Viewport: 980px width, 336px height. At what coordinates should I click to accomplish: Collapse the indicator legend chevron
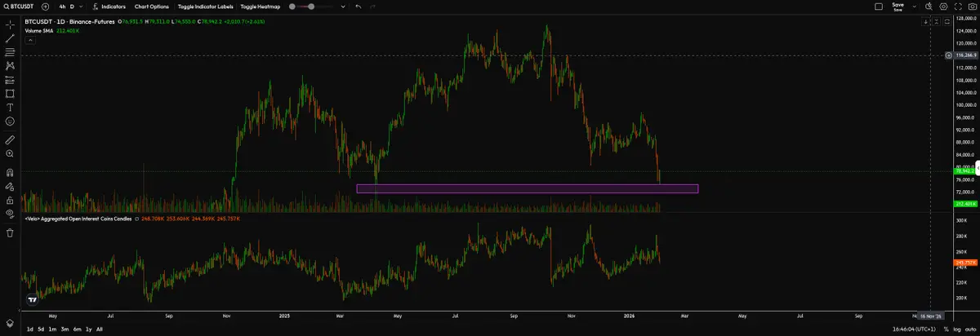pyautogui.click(x=29, y=39)
